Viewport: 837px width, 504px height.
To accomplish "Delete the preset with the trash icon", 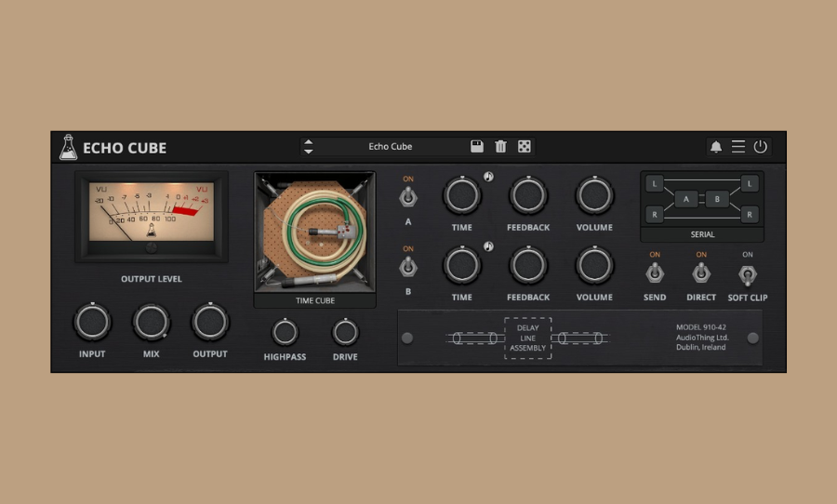I will (x=500, y=147).
